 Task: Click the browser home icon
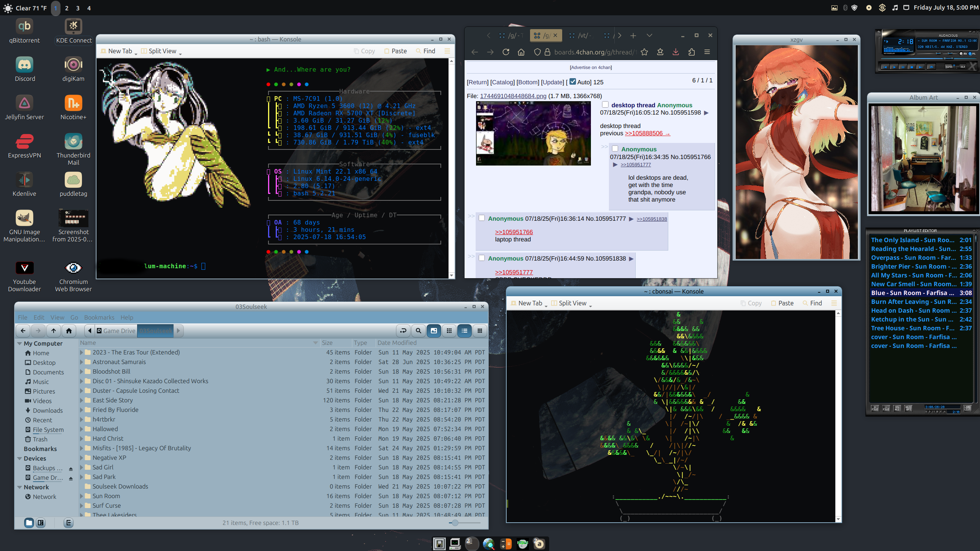(x=521, y=52)
